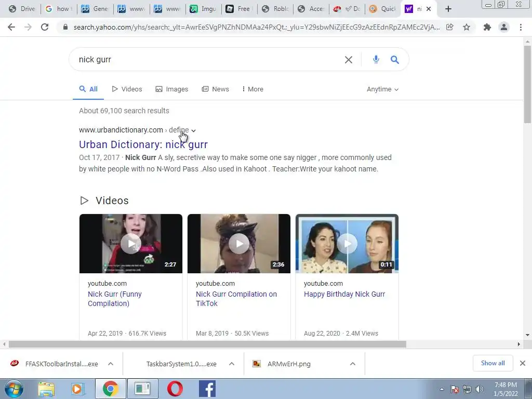
Task: Switch to the Drive tab
Action: click(x=22, y=9)
